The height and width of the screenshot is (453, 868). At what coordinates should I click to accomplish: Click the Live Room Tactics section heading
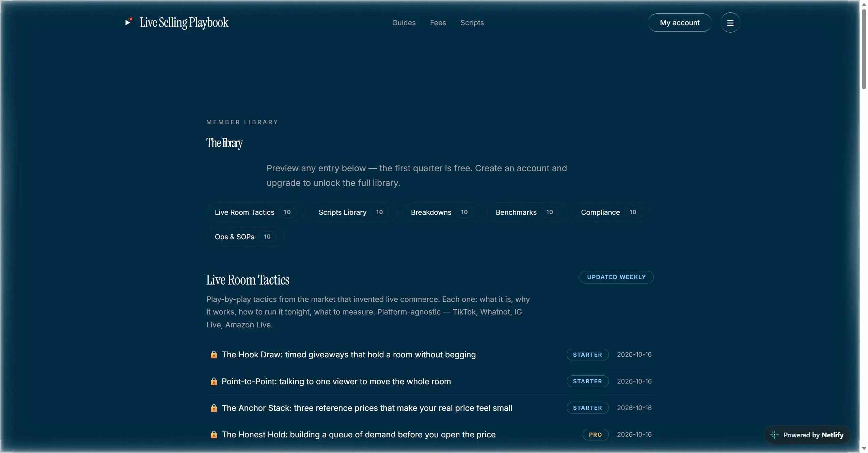(x=248, y=280)
